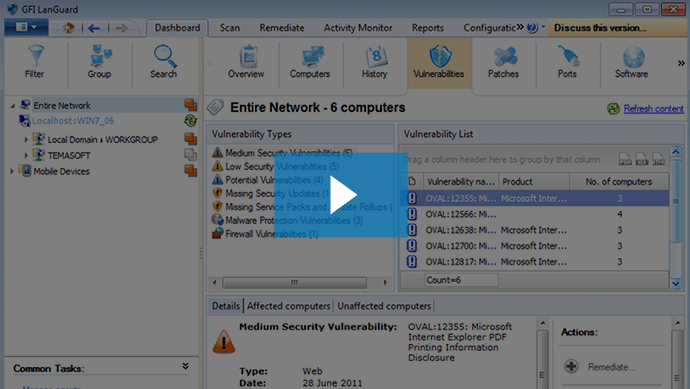The height and width of the screenshot is (389, 690).
Task: Click the status icon beside Mobile Devices
Action: click(191, 170)
